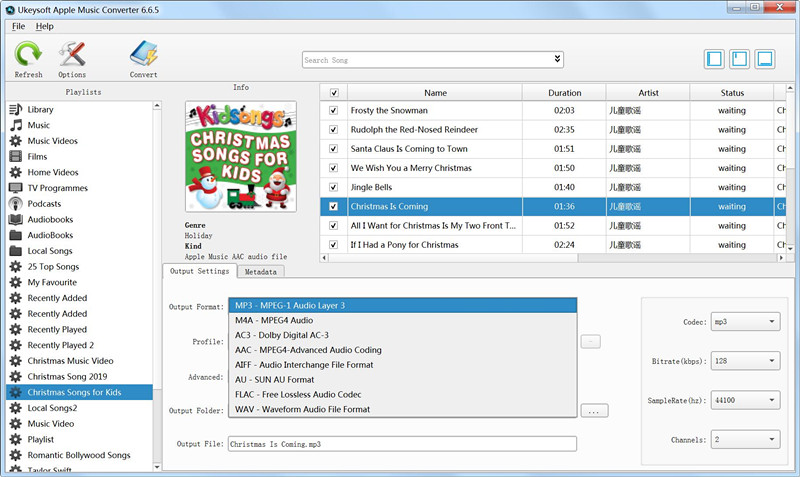Choose WAV - Waveform Audio File Format
The height and width of the screenshot is (477, 800).
click(x=403, y=409)
